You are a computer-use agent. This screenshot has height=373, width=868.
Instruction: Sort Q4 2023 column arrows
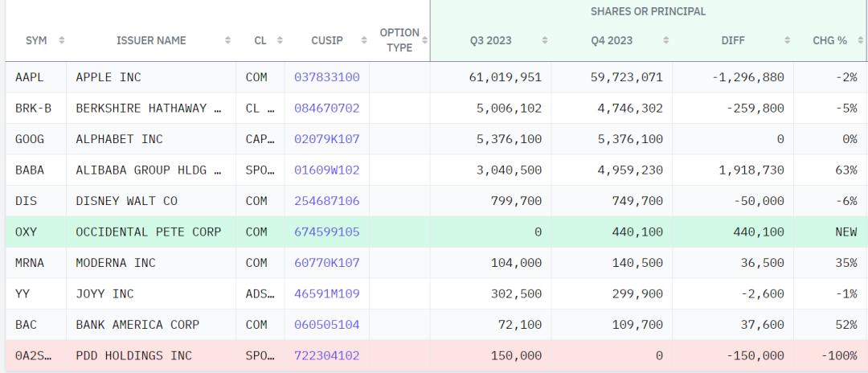[x=666, y=40]
